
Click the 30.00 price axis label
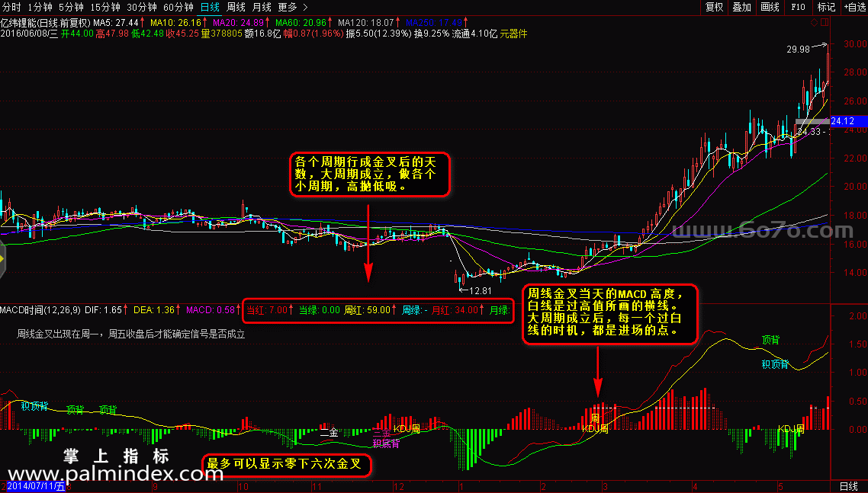(855, 43)
